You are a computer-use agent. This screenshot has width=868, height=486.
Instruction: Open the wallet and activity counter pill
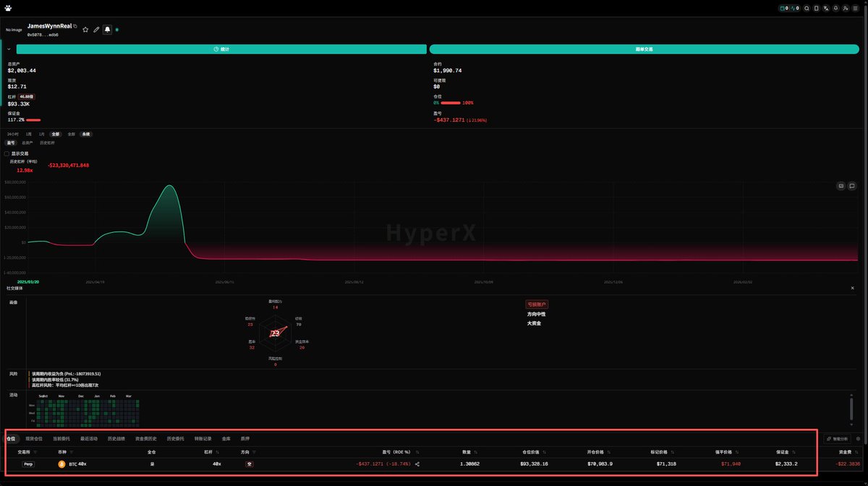788,8
